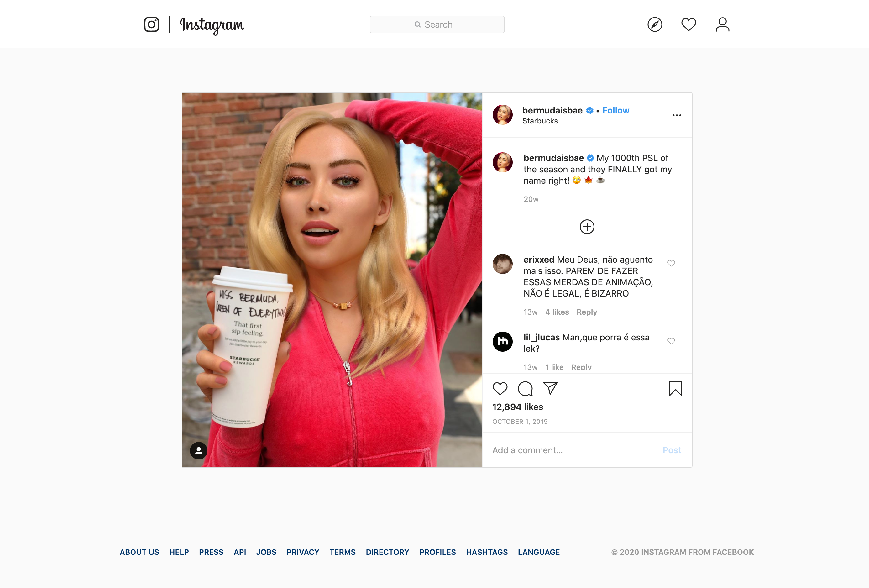This screenshot has width=869, height=588.
Task: Like erixxed's comment with the small heart
Action: 671,263
